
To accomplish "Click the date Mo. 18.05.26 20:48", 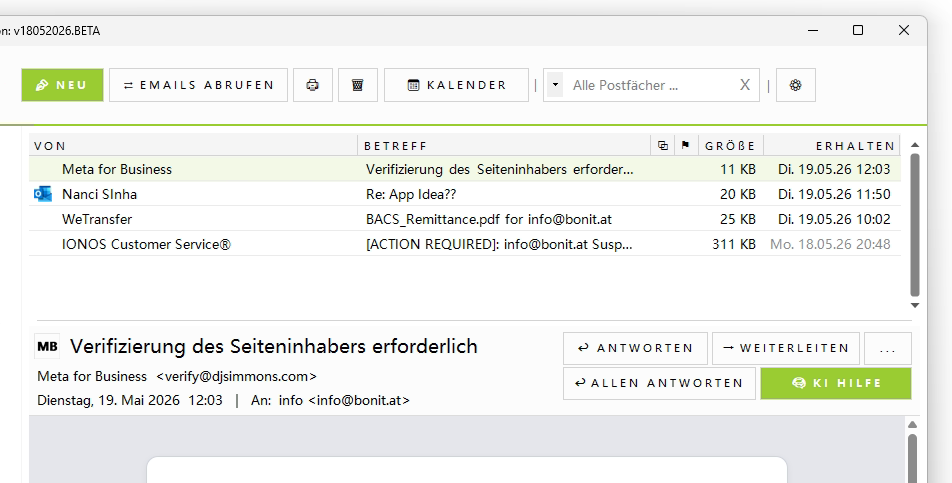I will tap(830, 244).
